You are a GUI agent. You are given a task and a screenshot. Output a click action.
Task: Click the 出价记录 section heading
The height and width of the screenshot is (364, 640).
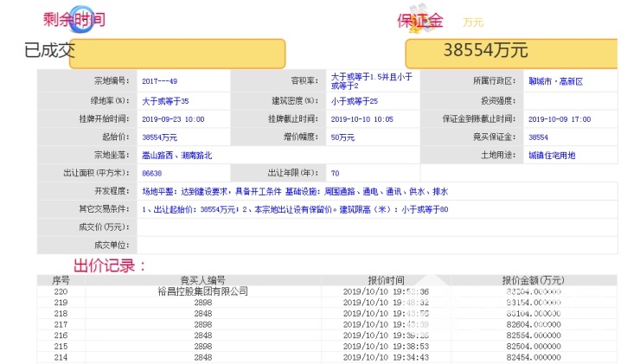pyautogui.click(x=110, y=265)
